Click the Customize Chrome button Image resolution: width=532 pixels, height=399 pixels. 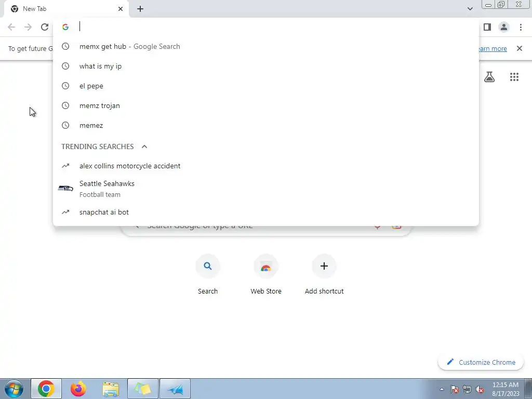pos(481,362)
